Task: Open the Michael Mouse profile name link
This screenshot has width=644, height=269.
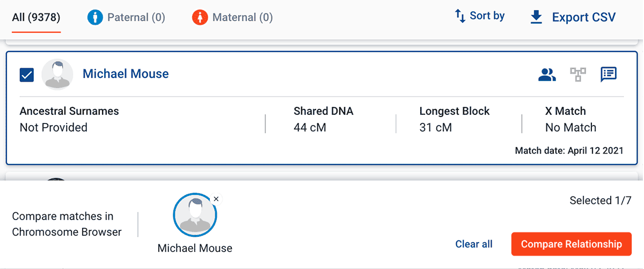Action: (126, 74)
